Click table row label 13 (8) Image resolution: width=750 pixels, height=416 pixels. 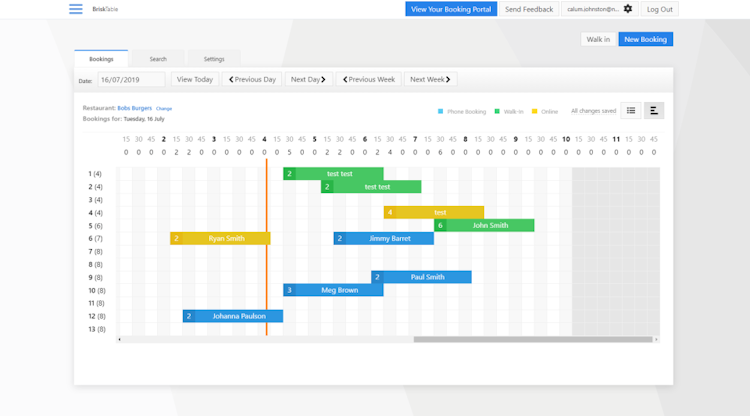coord(97,329)
